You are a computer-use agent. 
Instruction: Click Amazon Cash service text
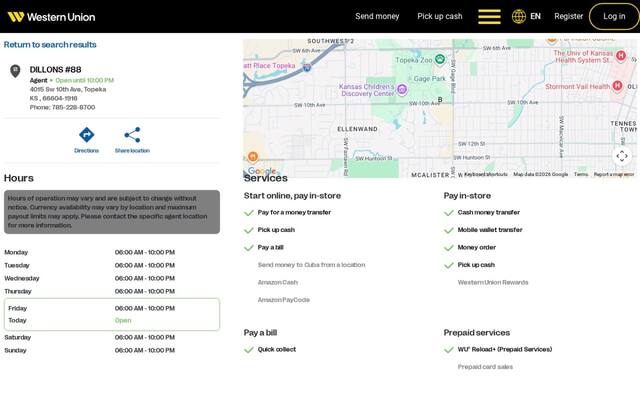point(278,282)
